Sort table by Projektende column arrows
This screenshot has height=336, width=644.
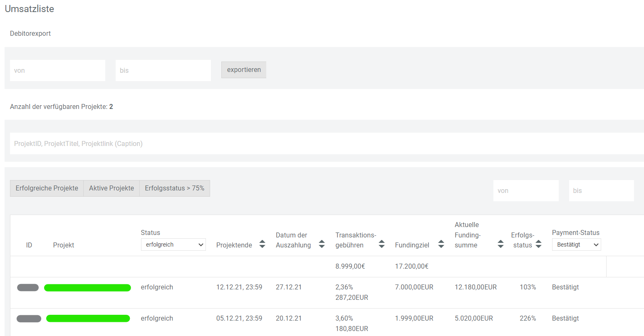coord(262,244)
